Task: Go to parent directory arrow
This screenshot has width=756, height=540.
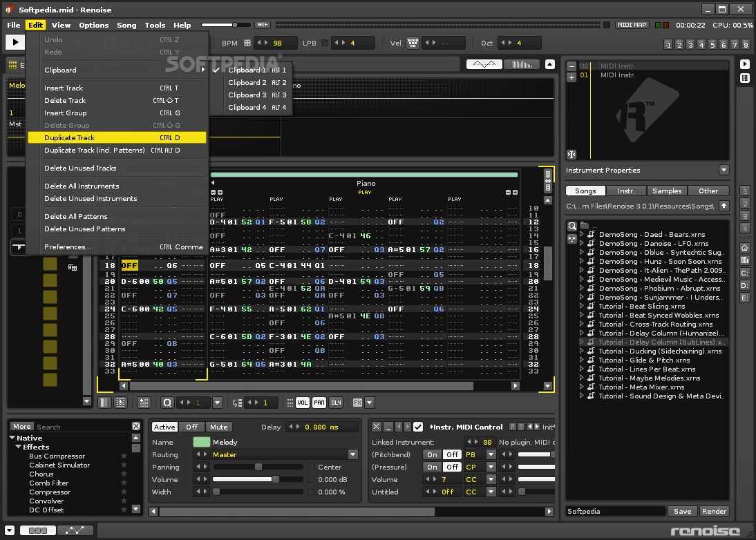Action: click(724, 206)
